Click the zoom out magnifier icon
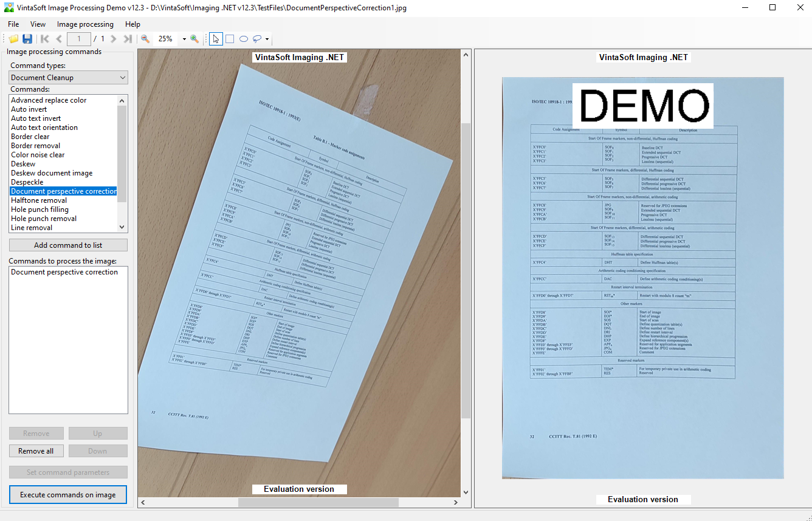Image resolution: width=812 pixels, height=521 pixels. (145, 39)
